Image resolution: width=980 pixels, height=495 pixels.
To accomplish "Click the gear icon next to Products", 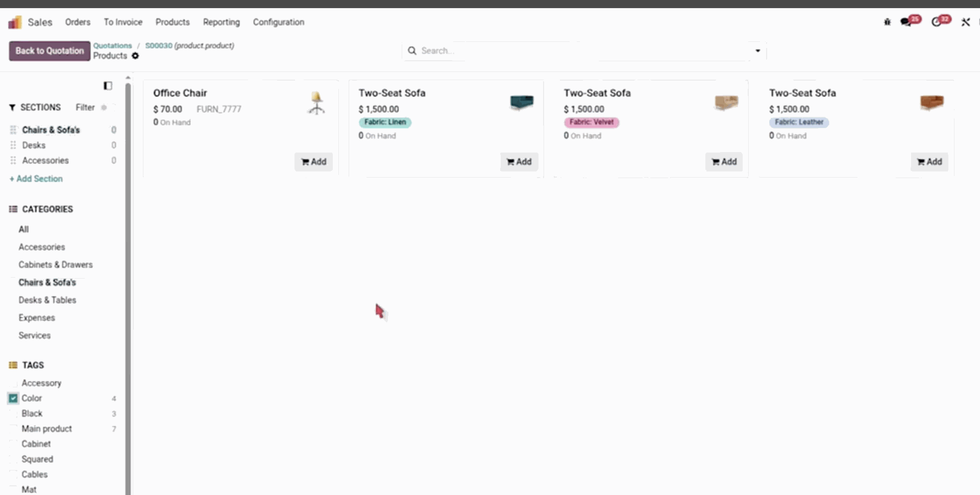I will (x=135, y=56).
